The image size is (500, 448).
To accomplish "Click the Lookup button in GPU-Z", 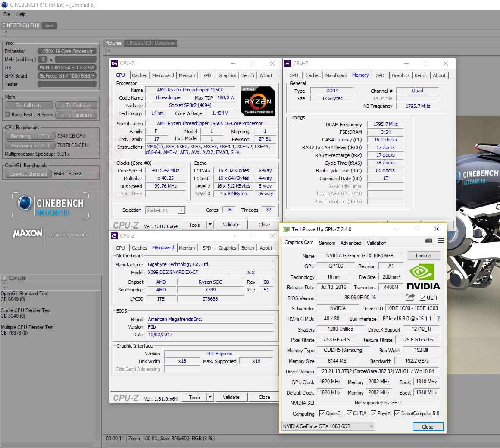I will coord(424,255).
